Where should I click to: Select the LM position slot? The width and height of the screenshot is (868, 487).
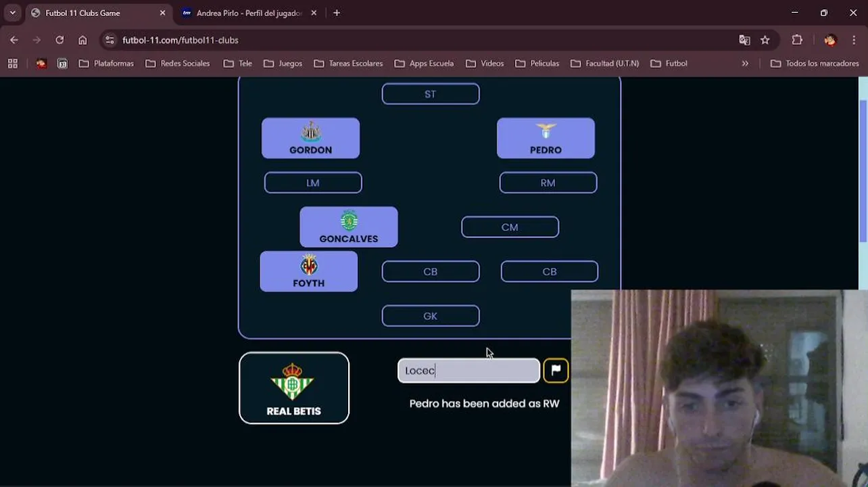point(313,183)
